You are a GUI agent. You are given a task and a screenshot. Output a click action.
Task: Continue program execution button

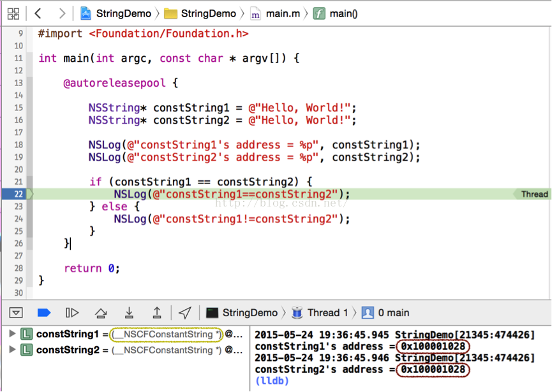click(72, 312)
